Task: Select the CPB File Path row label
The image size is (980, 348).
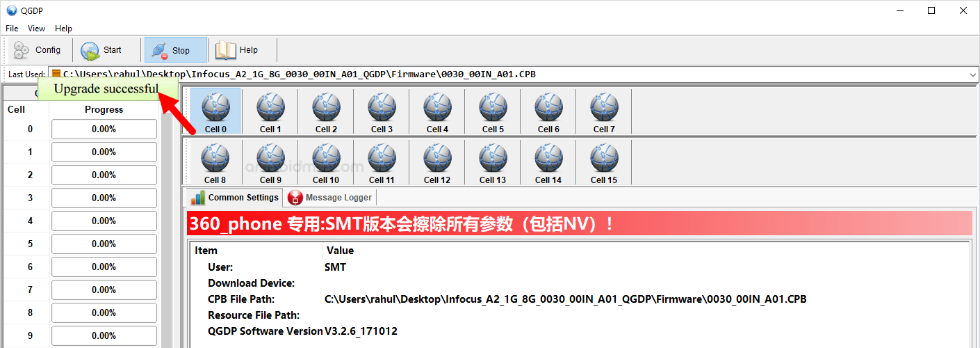Action: point(241,299)
